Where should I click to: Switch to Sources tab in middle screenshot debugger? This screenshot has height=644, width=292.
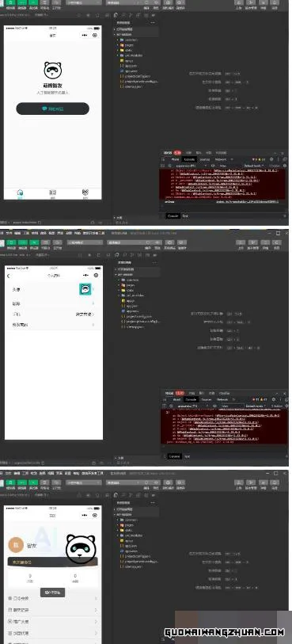[207, 399]
